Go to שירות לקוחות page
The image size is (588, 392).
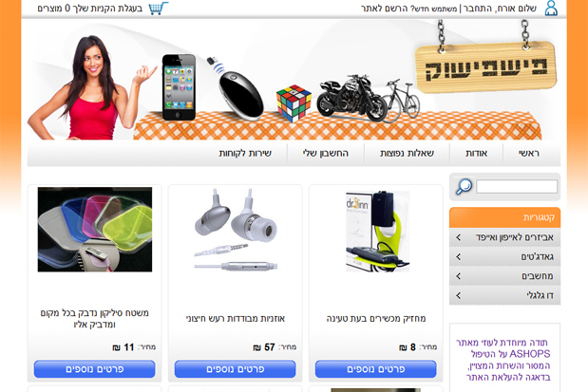tap(245, 153)
